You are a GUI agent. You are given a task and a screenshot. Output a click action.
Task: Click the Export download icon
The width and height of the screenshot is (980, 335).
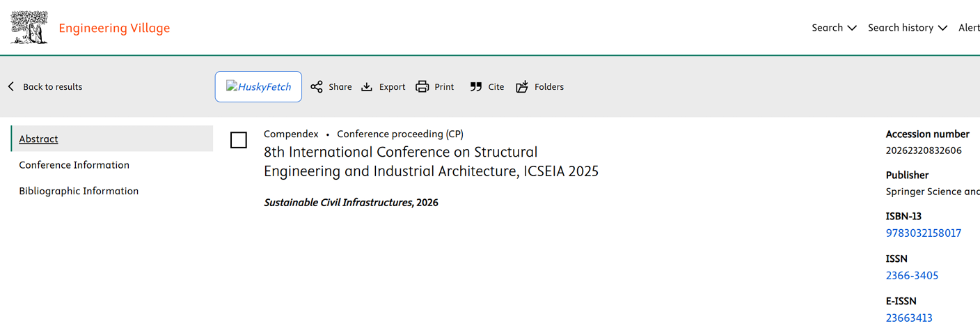point(367,87)
